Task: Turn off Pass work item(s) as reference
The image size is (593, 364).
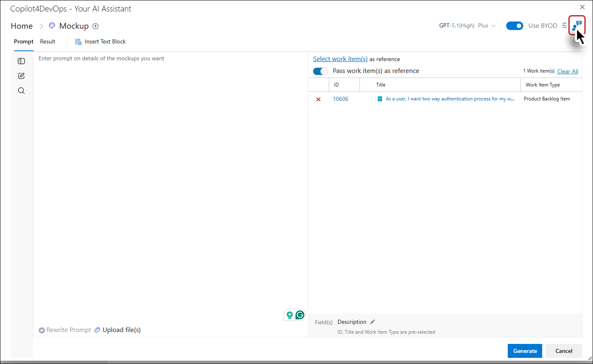Action: click(x=320, y=71)
